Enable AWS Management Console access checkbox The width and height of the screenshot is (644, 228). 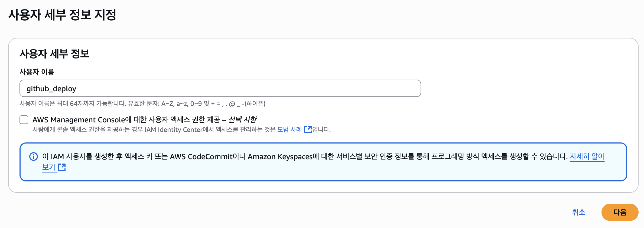point(24,120)
